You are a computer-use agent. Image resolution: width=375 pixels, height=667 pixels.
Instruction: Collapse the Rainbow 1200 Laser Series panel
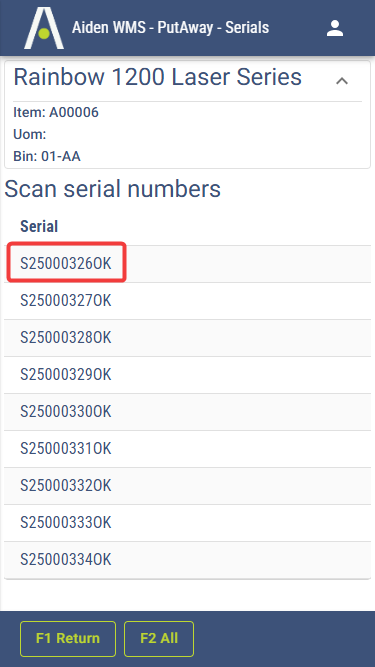(342, 81)
